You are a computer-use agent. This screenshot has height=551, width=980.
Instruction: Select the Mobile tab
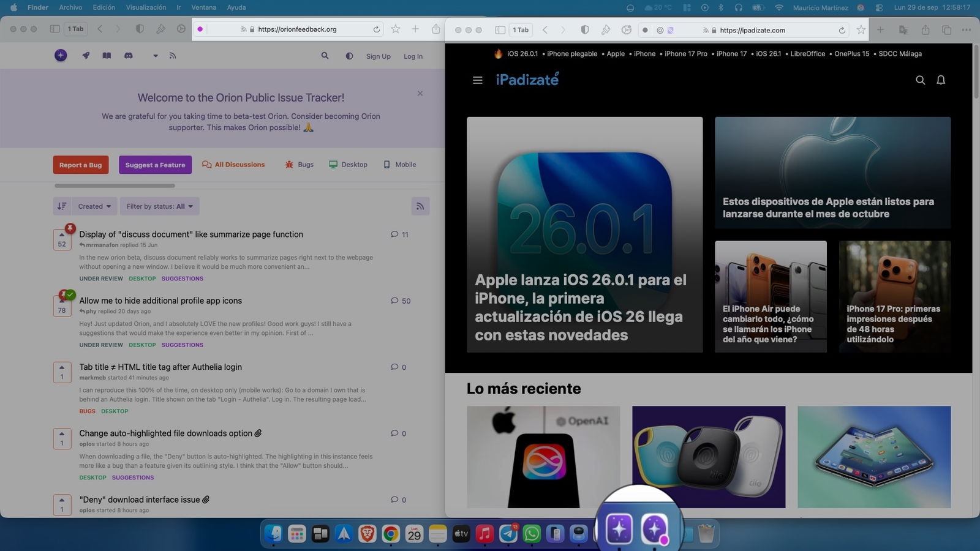[399, 165]
